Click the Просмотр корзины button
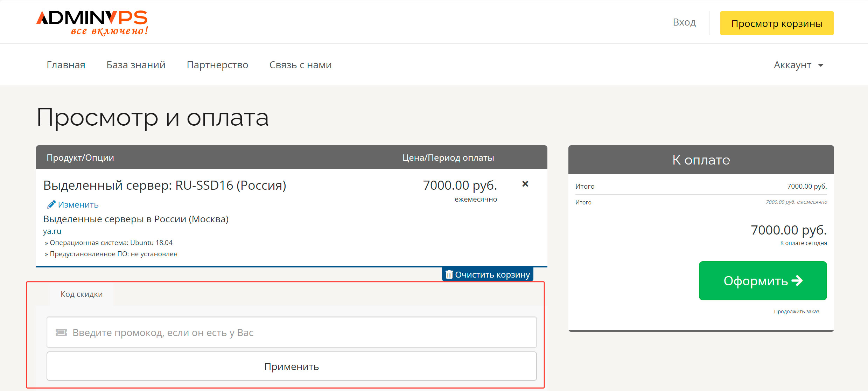 tap(777, 23)
